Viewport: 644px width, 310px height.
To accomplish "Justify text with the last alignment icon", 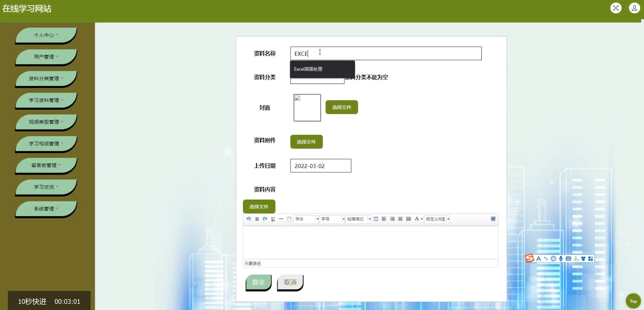I will (x=408, y=219).
